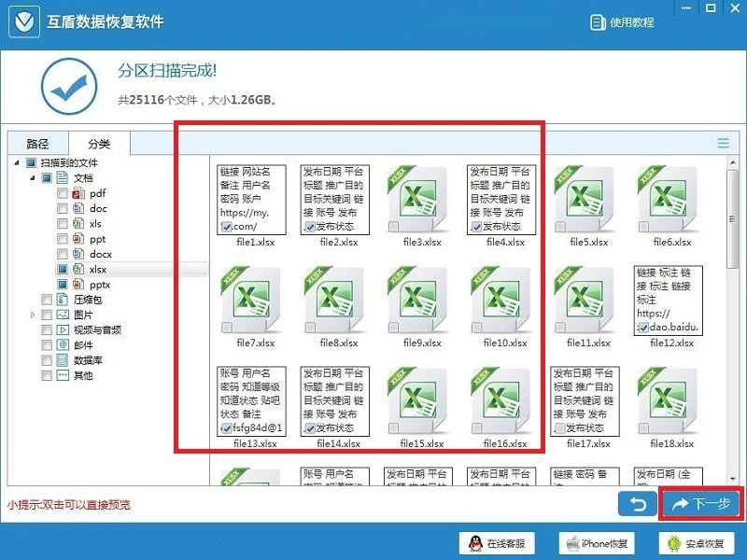Check the 视频与音频 checkbox

(x=47, y=330)
